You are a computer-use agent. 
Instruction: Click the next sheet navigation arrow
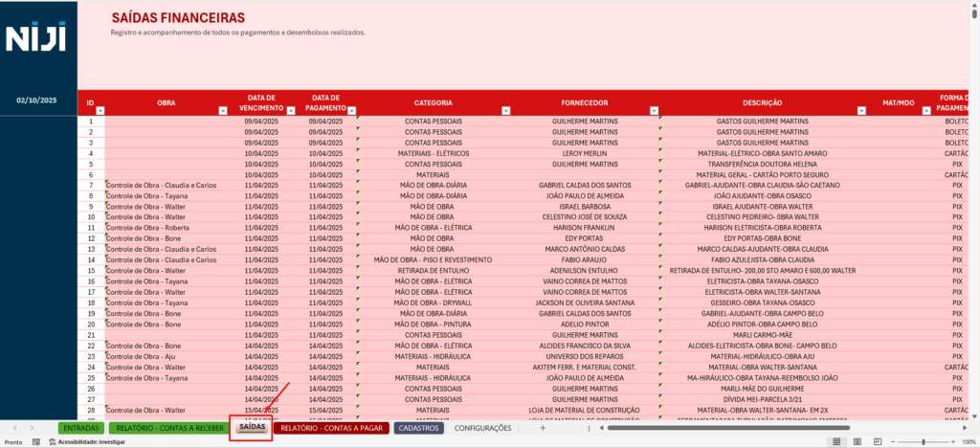click(x=32, y=428)
